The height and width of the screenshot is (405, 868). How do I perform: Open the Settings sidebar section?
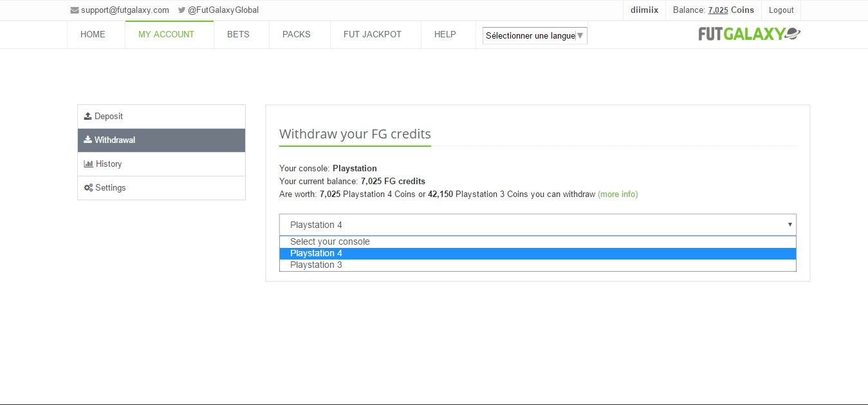point(162,188)
